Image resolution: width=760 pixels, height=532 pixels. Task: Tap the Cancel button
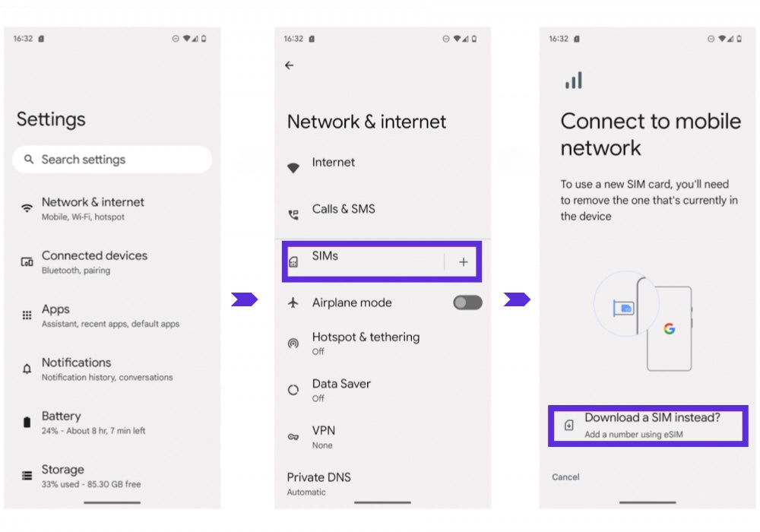pyautogui.click(x=565, y=477)
